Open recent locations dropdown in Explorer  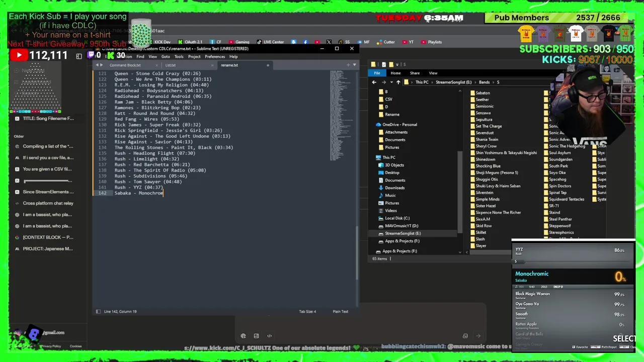coord(391,82)
